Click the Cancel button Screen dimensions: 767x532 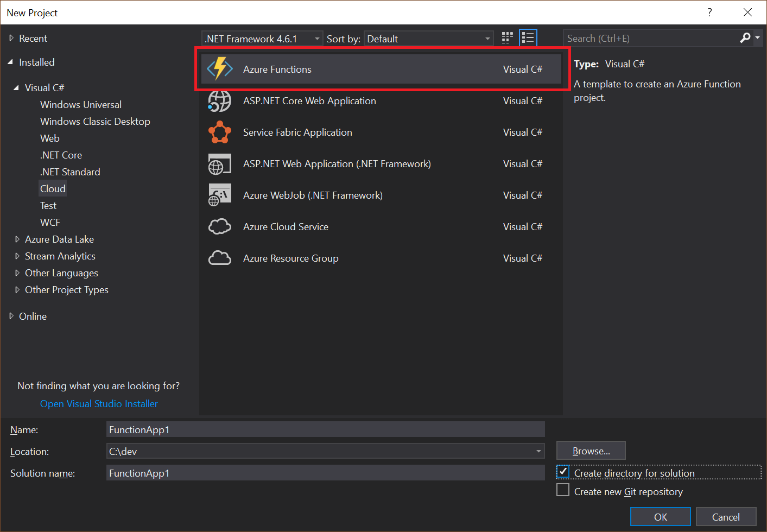click(x=726, y=517)
